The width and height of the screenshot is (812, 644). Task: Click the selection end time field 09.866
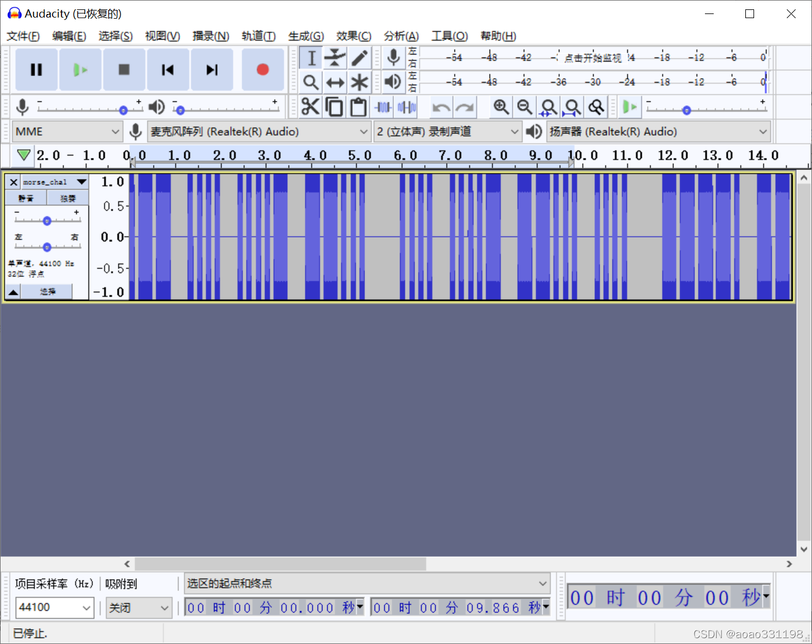tap(460, 608)
